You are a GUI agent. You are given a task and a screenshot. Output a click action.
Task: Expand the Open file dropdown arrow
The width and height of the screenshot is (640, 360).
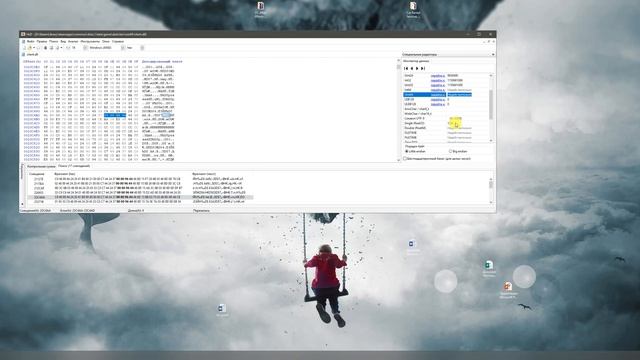pyautogui.click(x=33, y=48)
